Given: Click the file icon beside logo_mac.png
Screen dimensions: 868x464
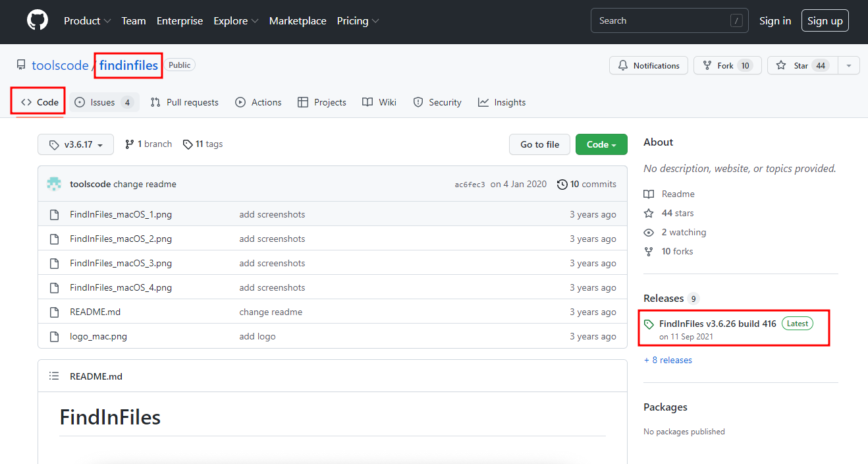Looking at the screenshot, I should (x=55, y=336).
